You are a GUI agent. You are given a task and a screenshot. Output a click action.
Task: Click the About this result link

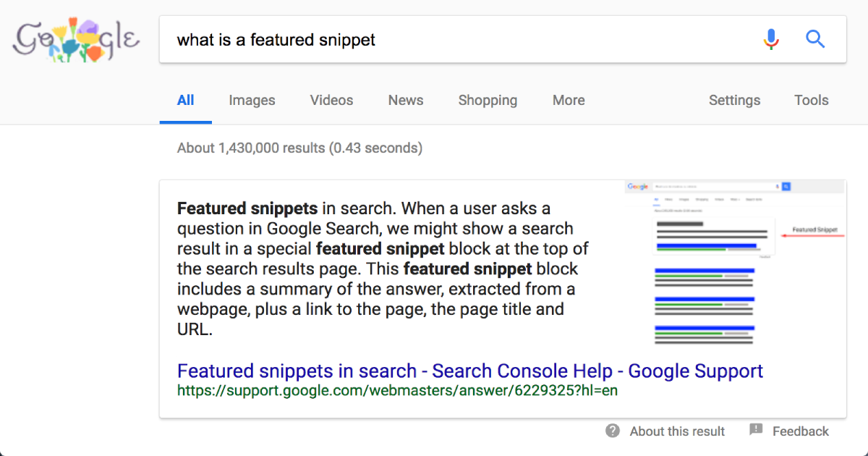click(677, 431)
